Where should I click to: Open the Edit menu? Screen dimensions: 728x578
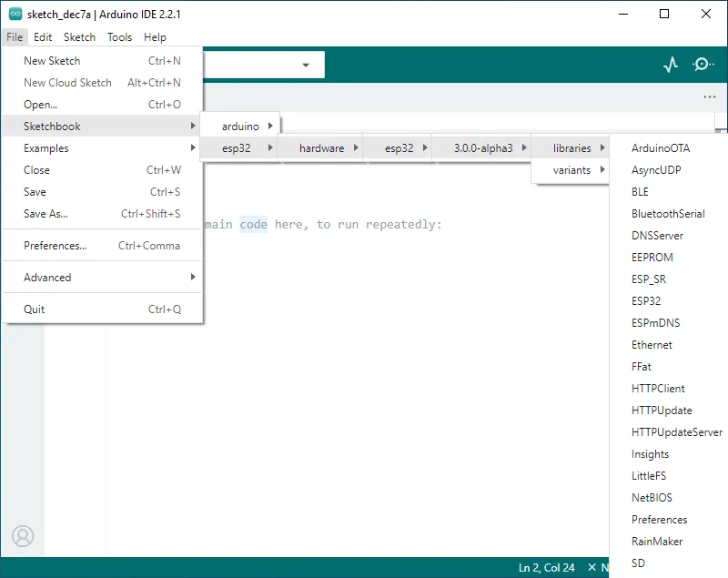43,37
